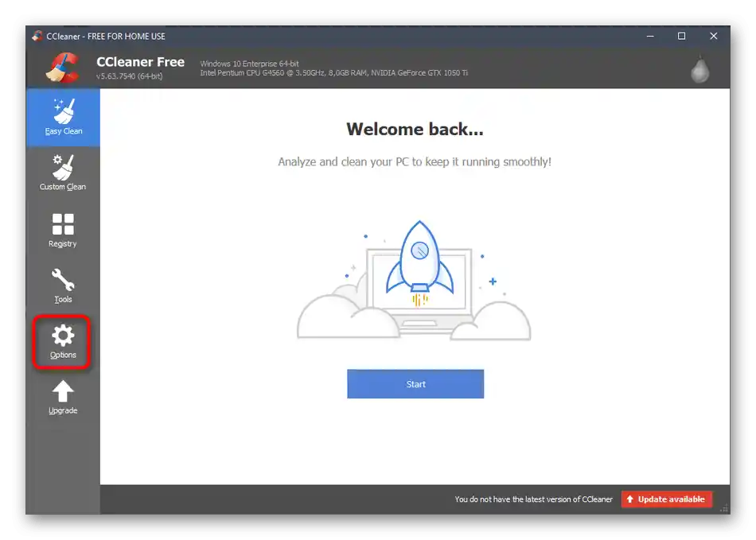Click the 'Windows 10 Enterprise 64-bit' text
The width and height of the screenshot is (756, 540).
click(x=249, y=64)
